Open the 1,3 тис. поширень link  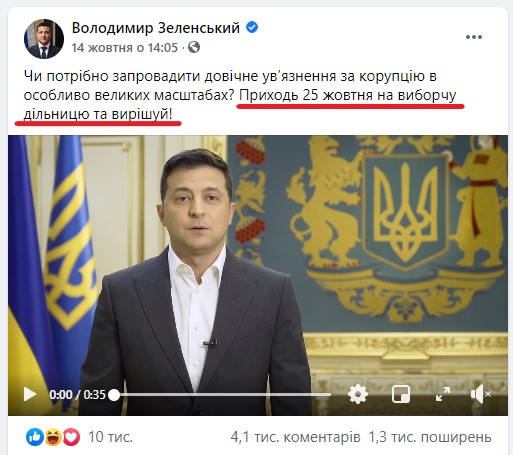point(430,437)
